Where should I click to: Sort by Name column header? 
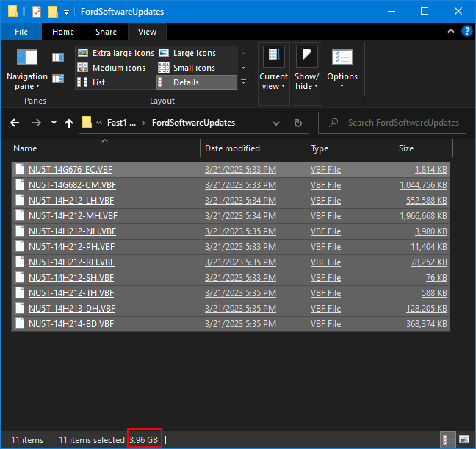pyautogui.click(x=106, y=148)
